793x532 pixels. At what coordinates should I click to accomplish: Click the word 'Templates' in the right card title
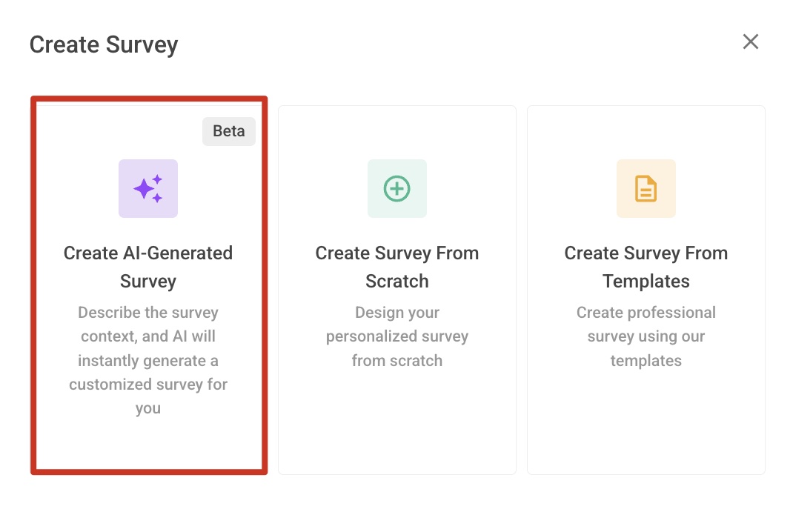tap(646, 281)
